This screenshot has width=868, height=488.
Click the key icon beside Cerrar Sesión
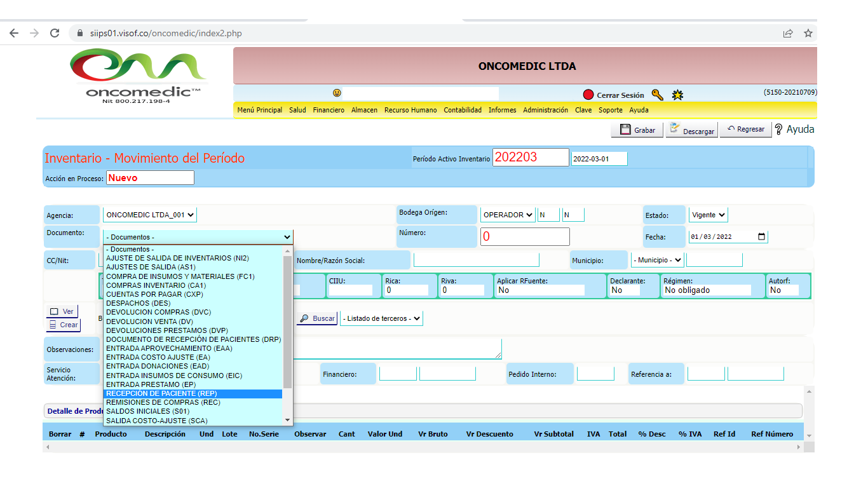pyautogui.click(x=657, y=95)
